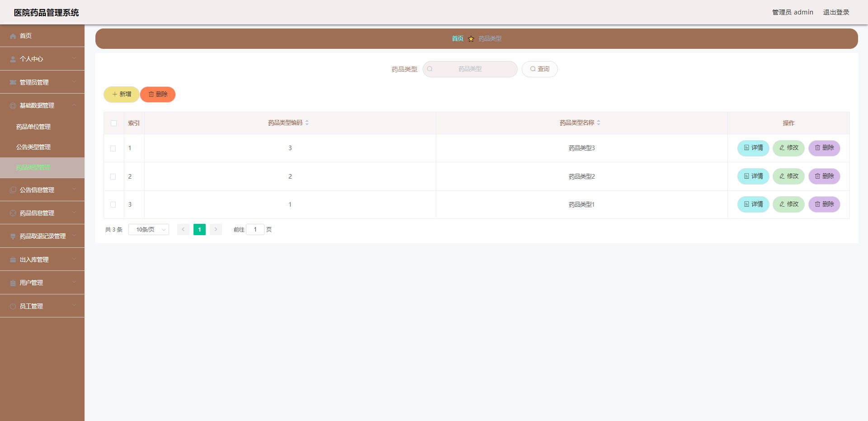This screenshot has width=868, height=421.
Task: Click the 医院药品管理系统 title
Action: click(46, 13)
